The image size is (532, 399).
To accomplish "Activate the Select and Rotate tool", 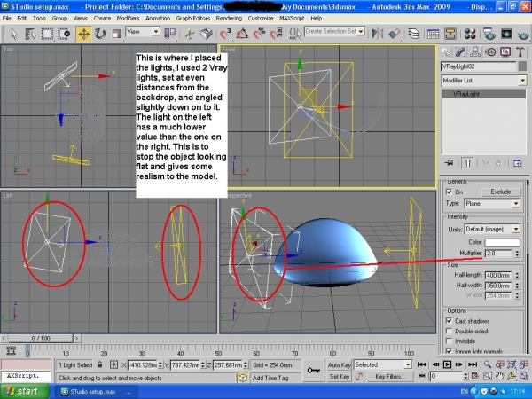I will (x=100, y=34).
